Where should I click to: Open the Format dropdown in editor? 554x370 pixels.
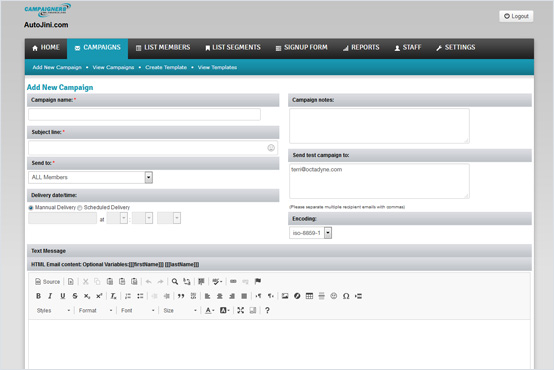pyautogui.click(x=95, y=310)
